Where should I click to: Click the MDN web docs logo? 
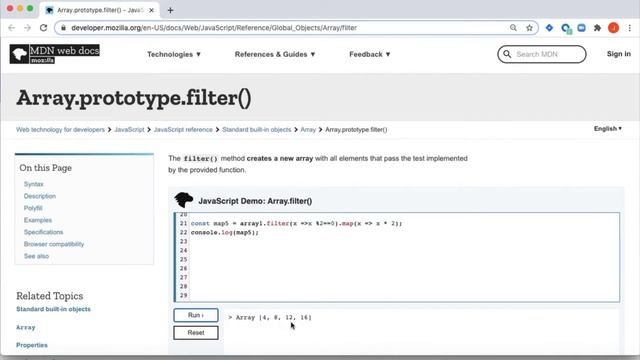coord(54,54)
